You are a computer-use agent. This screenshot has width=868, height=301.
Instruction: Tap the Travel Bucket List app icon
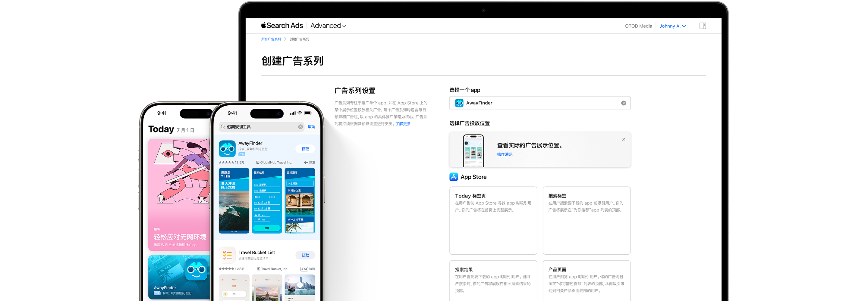point(227,255)
